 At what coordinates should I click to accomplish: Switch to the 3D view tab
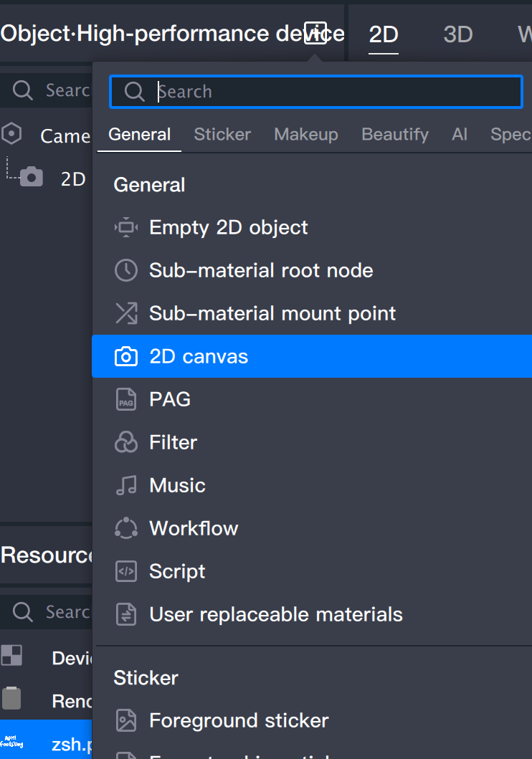click(458, 34)
